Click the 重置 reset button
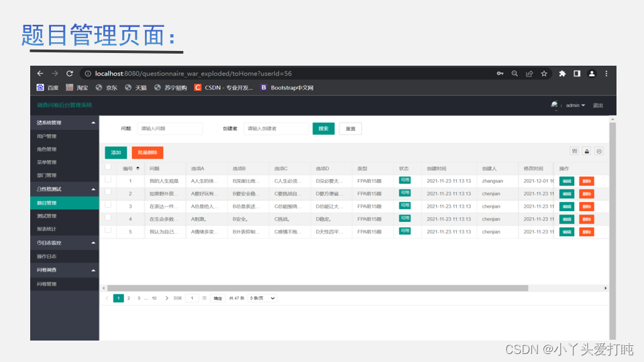The image size is (644, 362). point(350,129)
